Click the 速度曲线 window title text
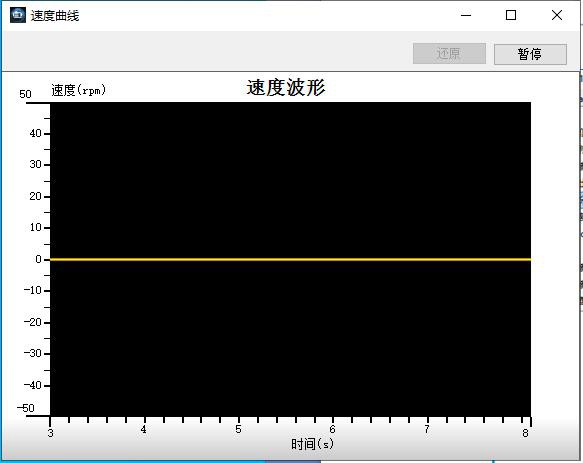583x463 pixels. pos(55,16)
